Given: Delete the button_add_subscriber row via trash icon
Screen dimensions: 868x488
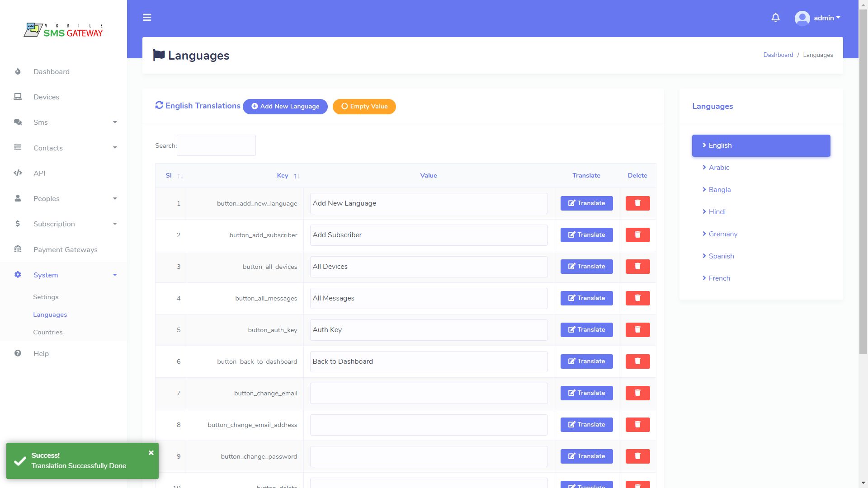Looking at the screenshot, I should (x=637, y=235).
